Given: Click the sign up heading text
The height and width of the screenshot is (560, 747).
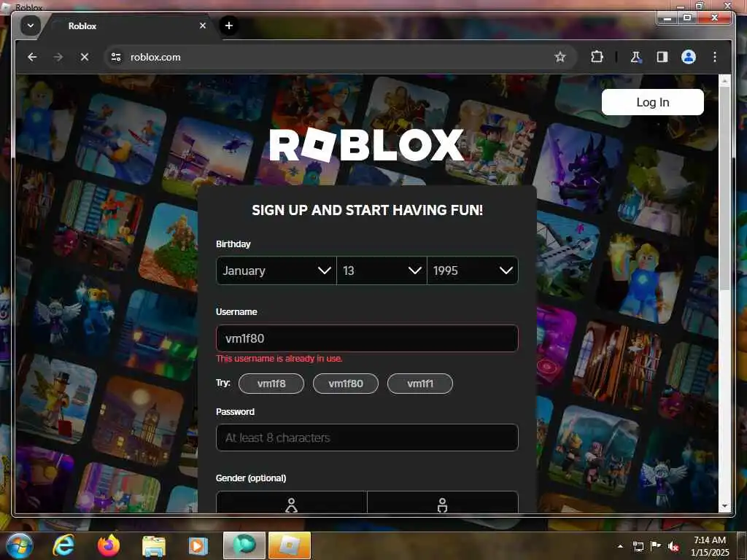Looking at the screenshot, I should 368,210.
